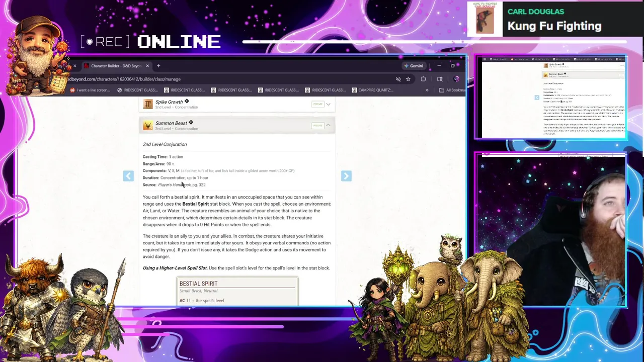Prepare the Spike Growth spell
Screen dimensions: 644x362
317,104
